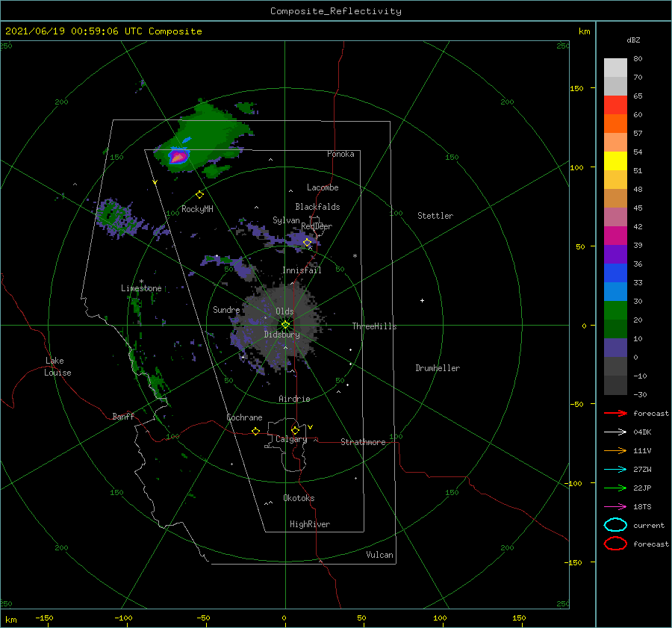This screenshot has height=628, width=672.
Task: Click the RockyMH label
Action: coord(197,209)
